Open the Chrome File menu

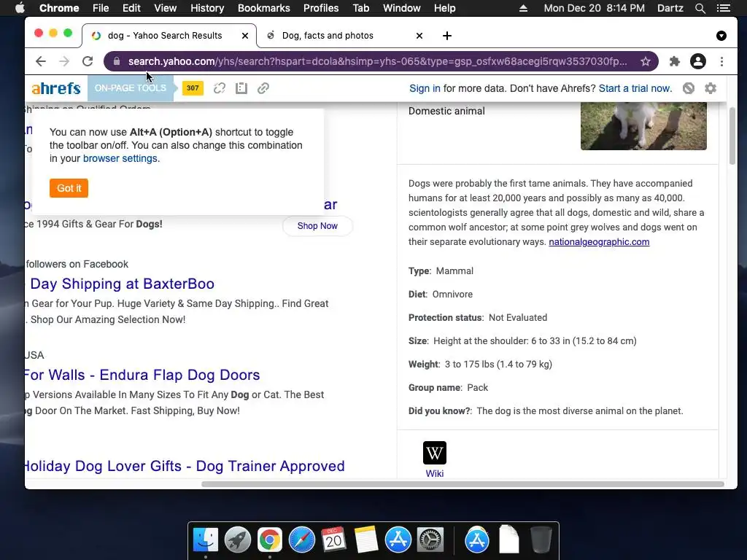click(x=101, y=8)
